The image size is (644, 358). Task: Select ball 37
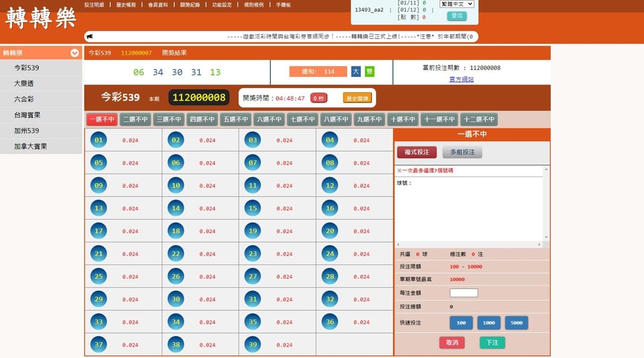[99, 344]
